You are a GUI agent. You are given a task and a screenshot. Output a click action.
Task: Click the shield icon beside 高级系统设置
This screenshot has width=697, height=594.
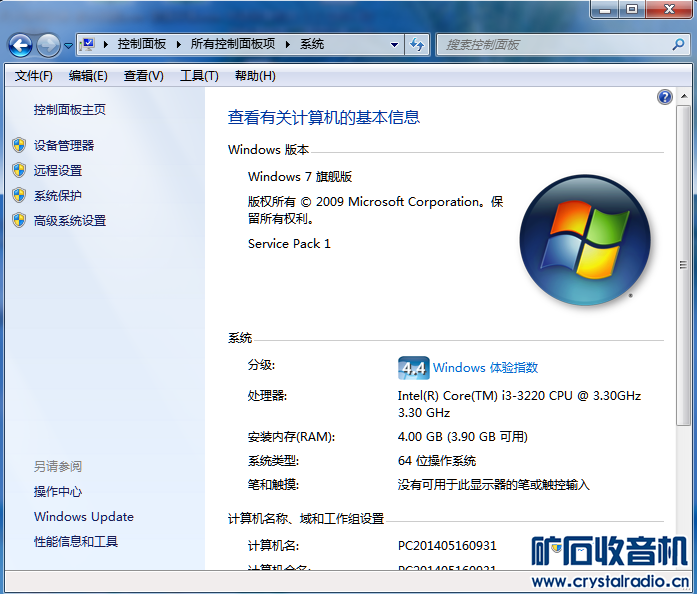[x=19, y=220]
